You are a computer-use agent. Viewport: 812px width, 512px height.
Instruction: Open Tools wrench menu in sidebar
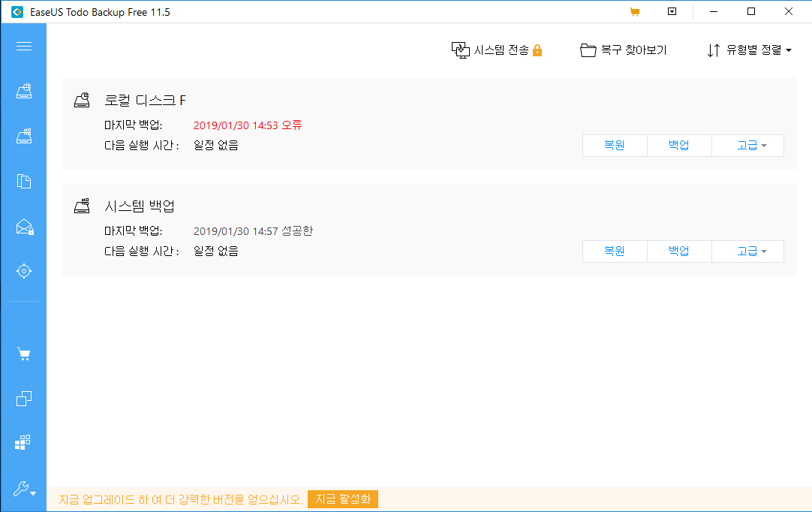pos(24,489)
